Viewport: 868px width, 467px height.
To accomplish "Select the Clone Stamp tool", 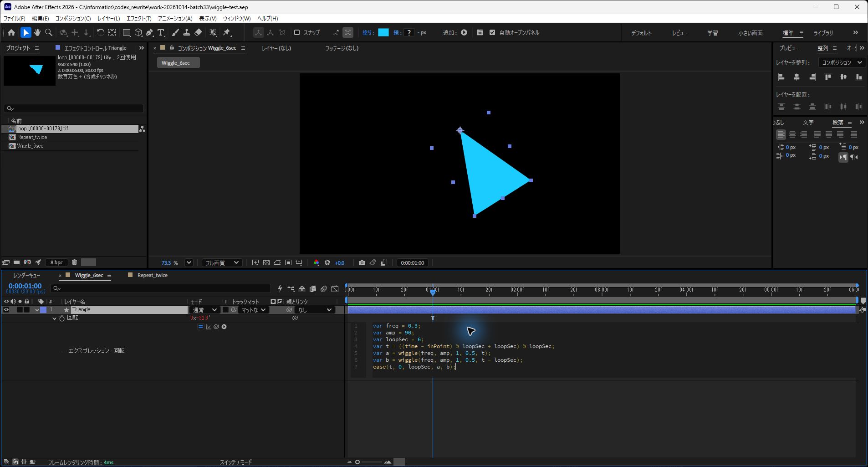I will click(x=186, y=32).
